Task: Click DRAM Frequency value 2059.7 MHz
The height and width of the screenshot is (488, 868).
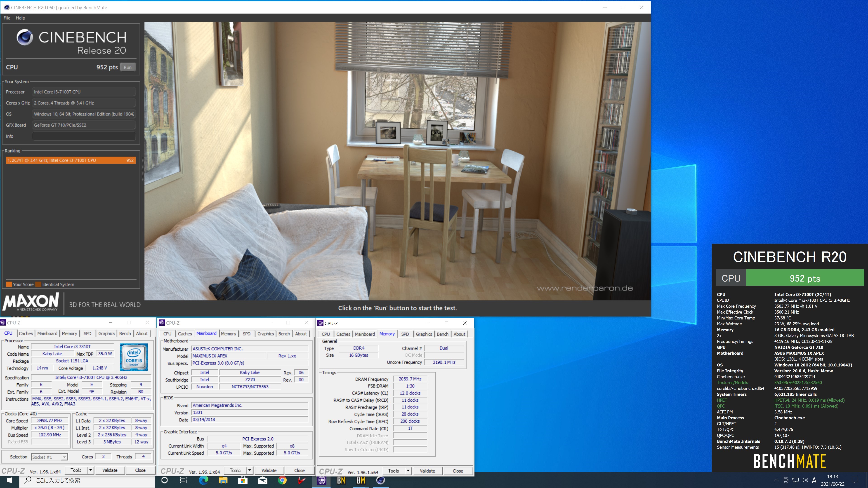Action: (x=410, y=379)
